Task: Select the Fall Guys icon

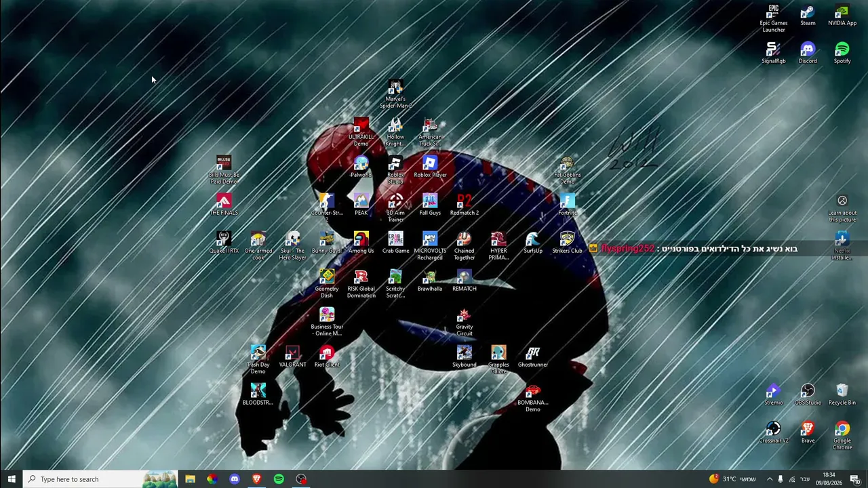Action: tap(430, 205)
